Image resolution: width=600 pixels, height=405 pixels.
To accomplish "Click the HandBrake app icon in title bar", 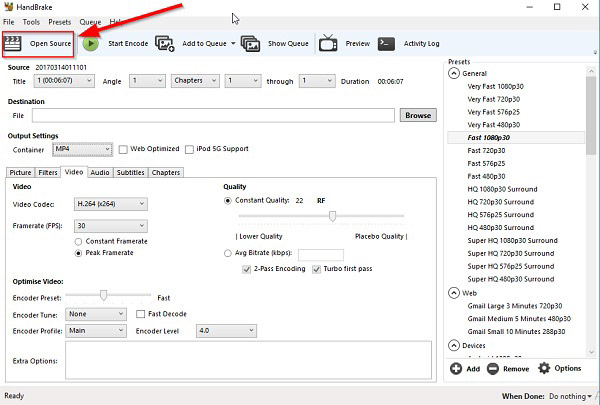I will [8, 7].
